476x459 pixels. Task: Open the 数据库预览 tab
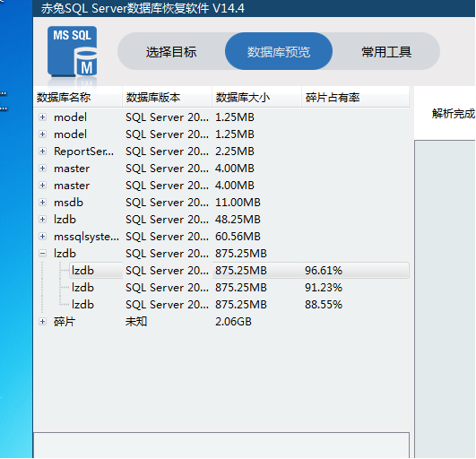[x=279, y=52]
